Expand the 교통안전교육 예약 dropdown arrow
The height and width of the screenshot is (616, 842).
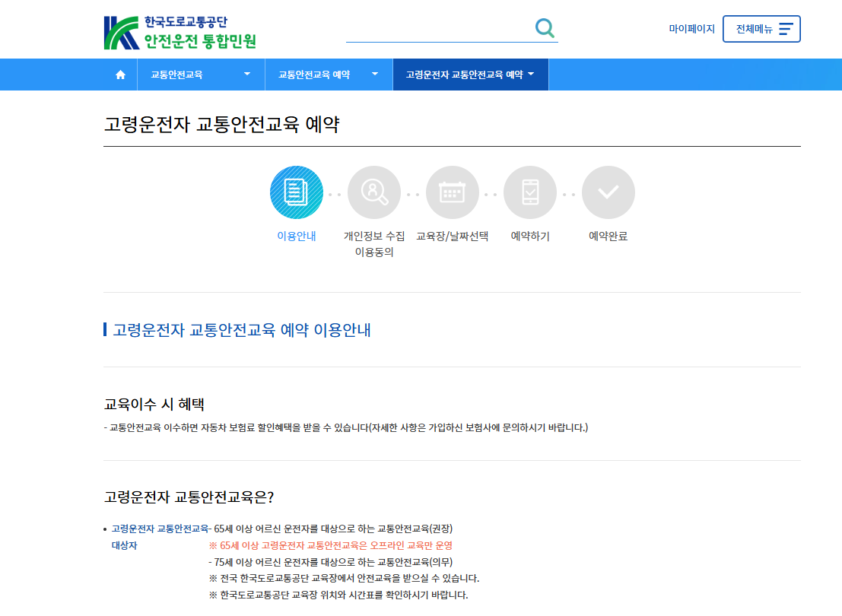click(374, 74)
